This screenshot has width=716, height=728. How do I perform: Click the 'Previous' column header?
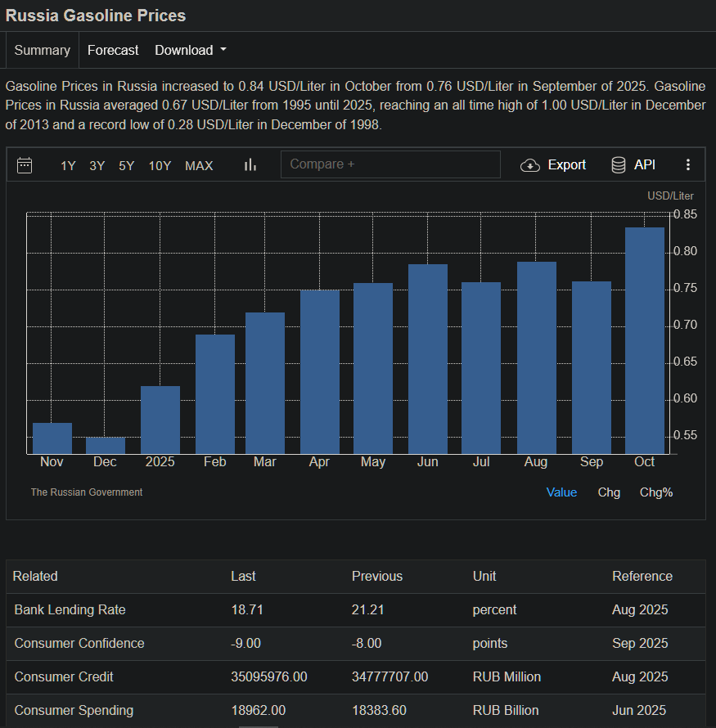pyautogui.click(x=377, y=576)
